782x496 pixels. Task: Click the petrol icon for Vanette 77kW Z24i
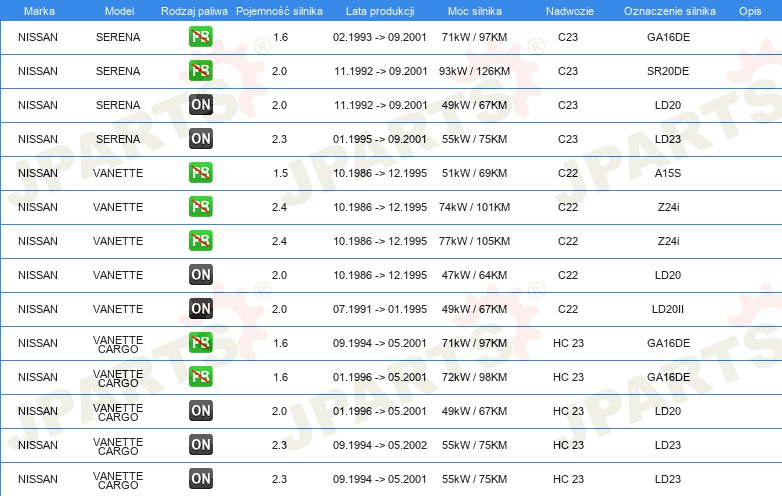click(x=200, y=240)
